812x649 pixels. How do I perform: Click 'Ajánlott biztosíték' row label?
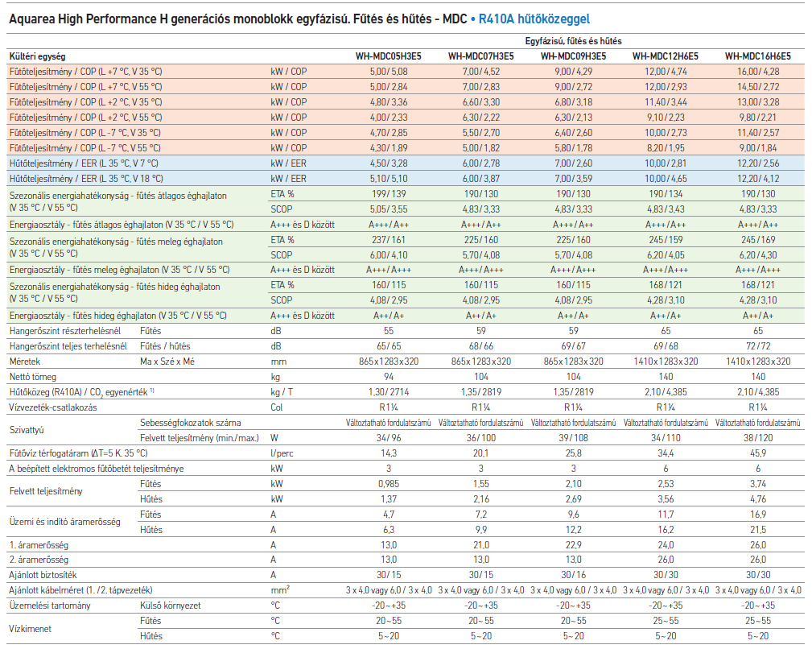[x=43, y=575]
